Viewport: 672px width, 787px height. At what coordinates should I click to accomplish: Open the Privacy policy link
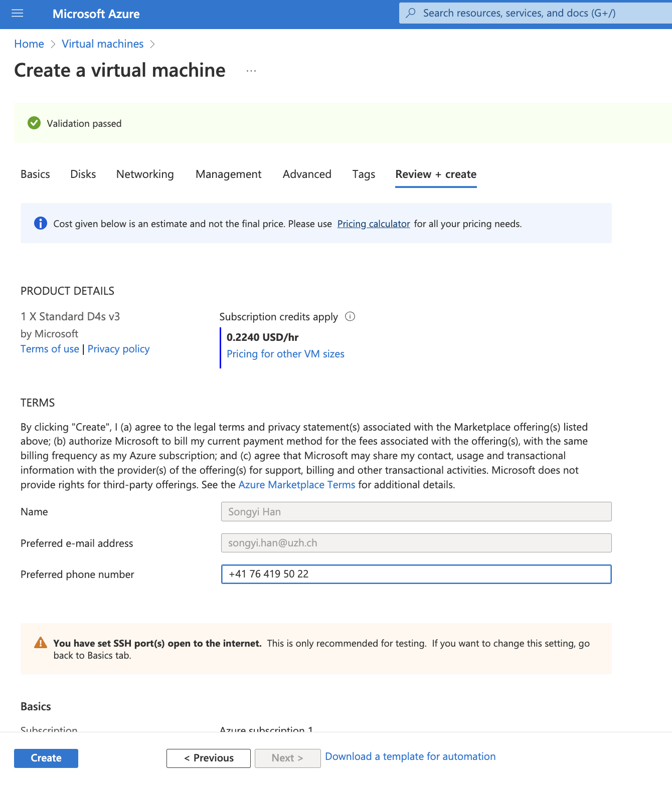coord(118,349)
